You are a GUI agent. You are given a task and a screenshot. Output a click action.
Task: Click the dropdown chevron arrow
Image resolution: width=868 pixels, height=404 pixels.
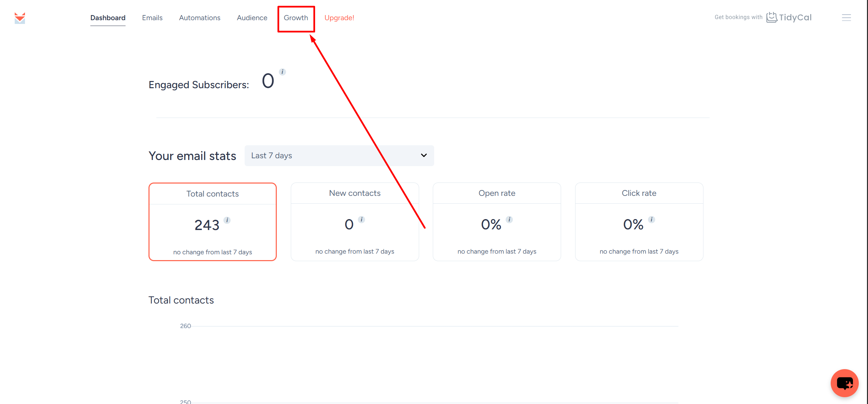pos(424,156)
